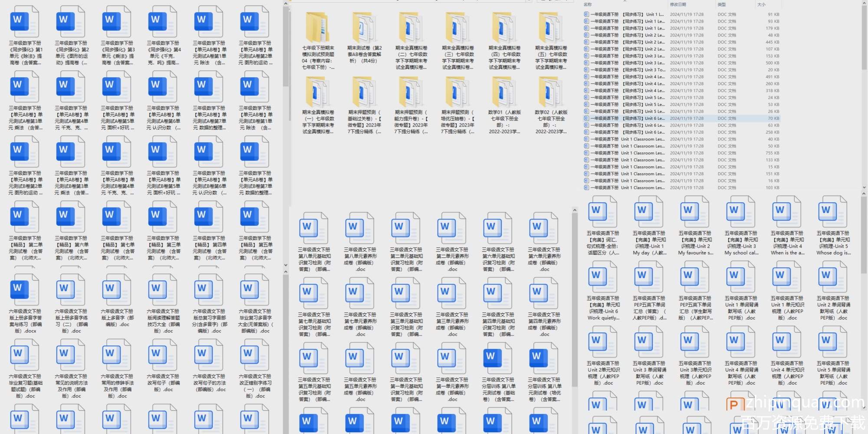Viewport: 868px width, 434px height.
Task: Click the orange PowerPoint file icon
Action: [733, 405]
